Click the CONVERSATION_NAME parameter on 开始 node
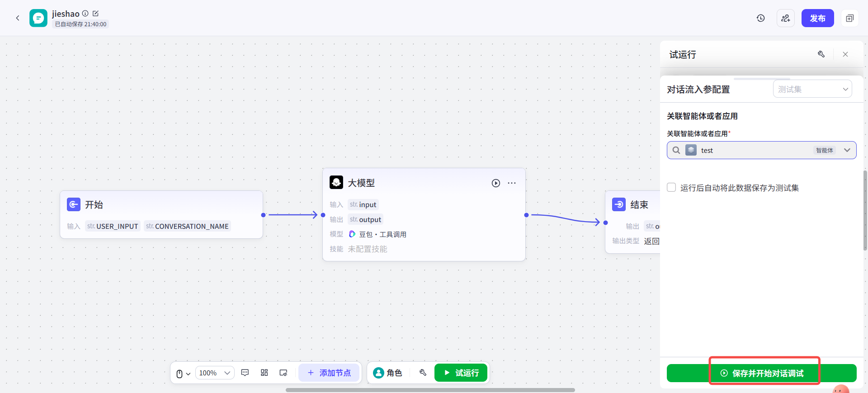 (187, 226)
